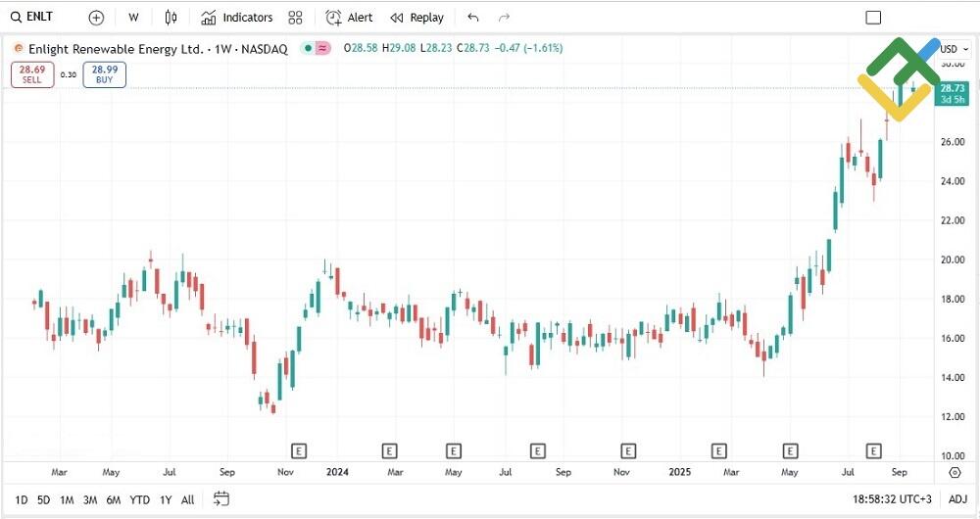Image resolution: width=980 pixels, height=519 pixels.
Task: Click the 28.69 SELL button
Action: click(x=32, y=74)
